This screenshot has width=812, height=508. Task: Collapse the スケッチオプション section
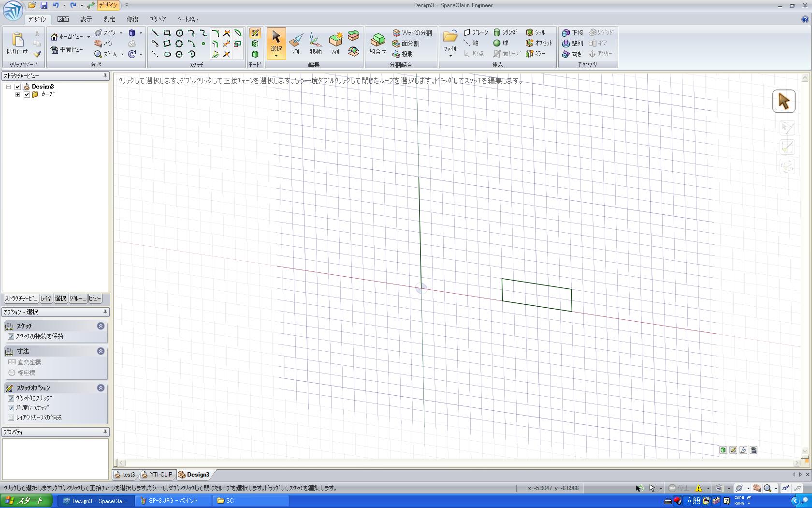pos(101,388)
